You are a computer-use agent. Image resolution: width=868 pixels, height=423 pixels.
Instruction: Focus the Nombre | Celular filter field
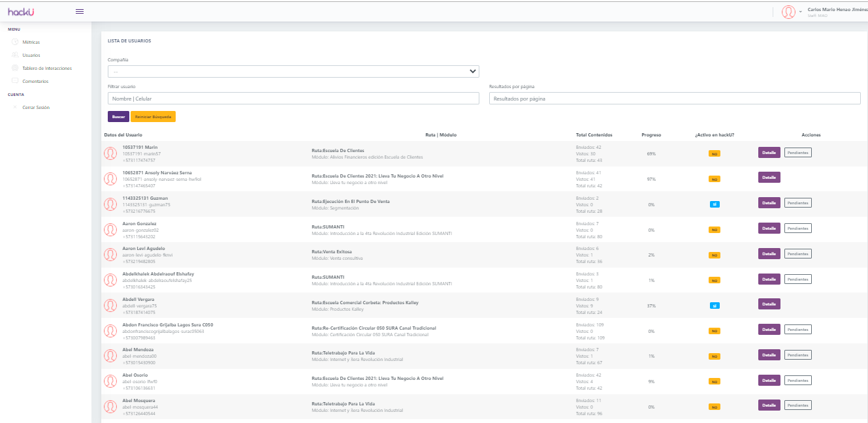click(293, 98)
